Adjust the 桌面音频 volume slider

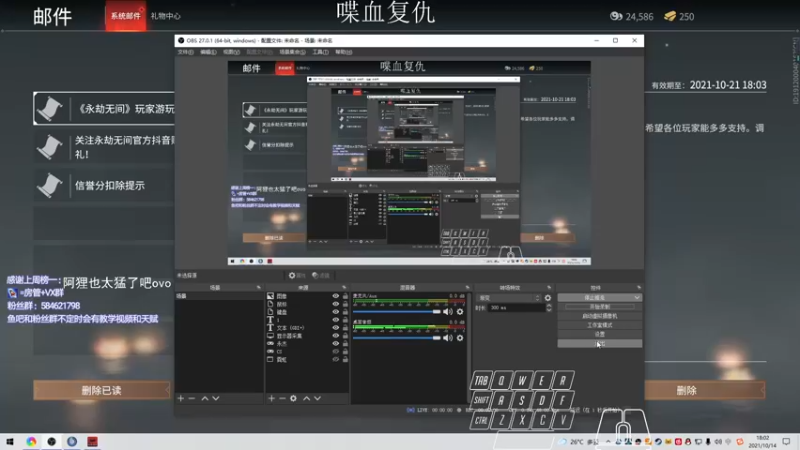tap(397, 338)
